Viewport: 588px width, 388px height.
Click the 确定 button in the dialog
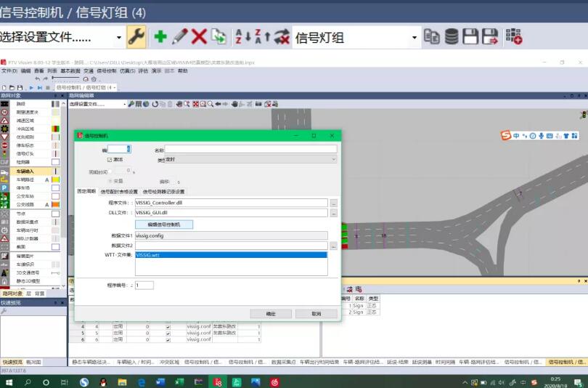click(x=271, y=314)
